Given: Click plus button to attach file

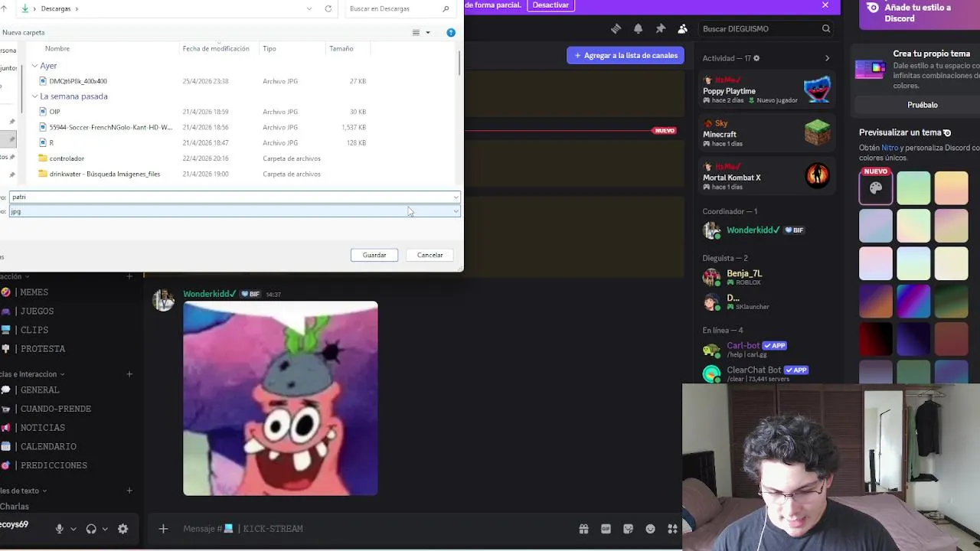Looking at the screenshot, I should coord(163,529).
